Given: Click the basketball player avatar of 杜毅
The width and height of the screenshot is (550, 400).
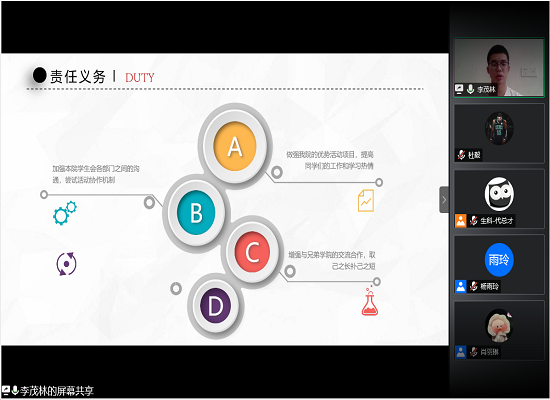Looking at the screenshot, I should point(499,129).
